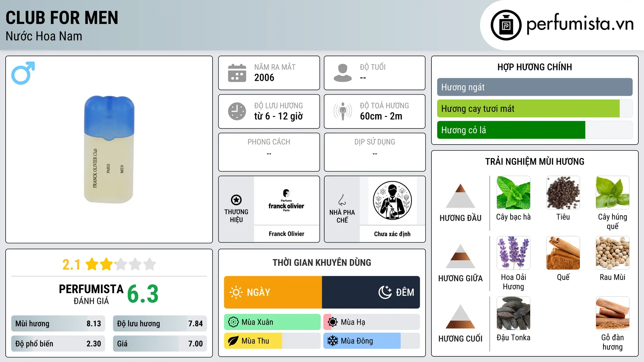This screenshot has width=644, height=362.
Task: Click the clock icon beside Độ lưu hương
Action: 237,111
